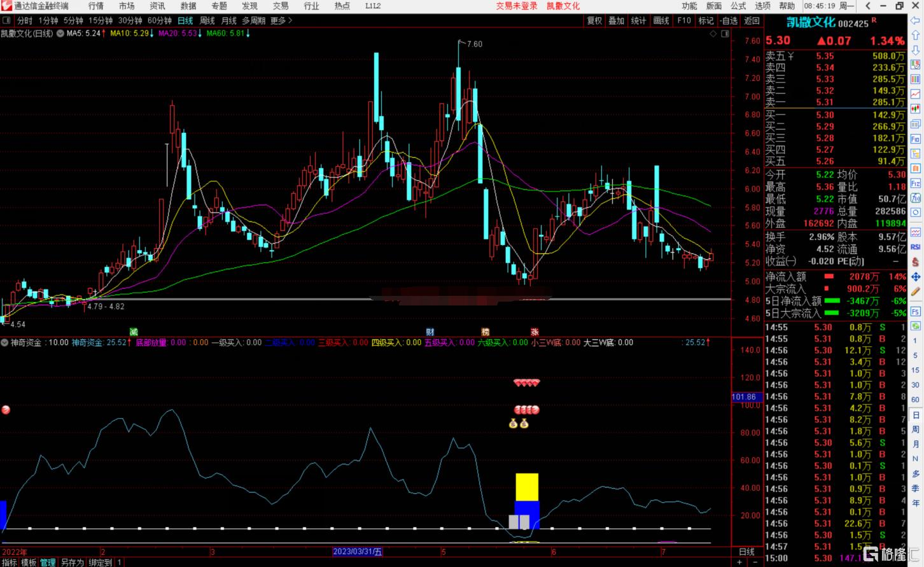The image size is (924, 567).
Task: Click the minus button at bottom right
Action: [755, 563]
